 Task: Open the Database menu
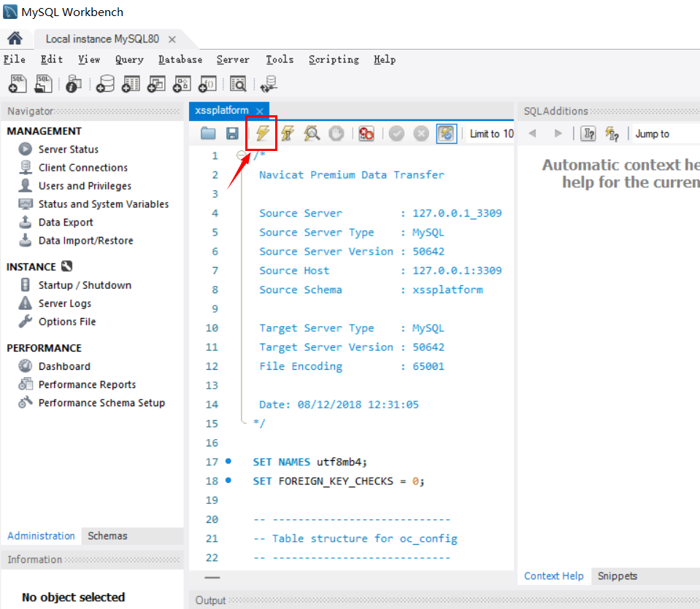tap(180, 59)
